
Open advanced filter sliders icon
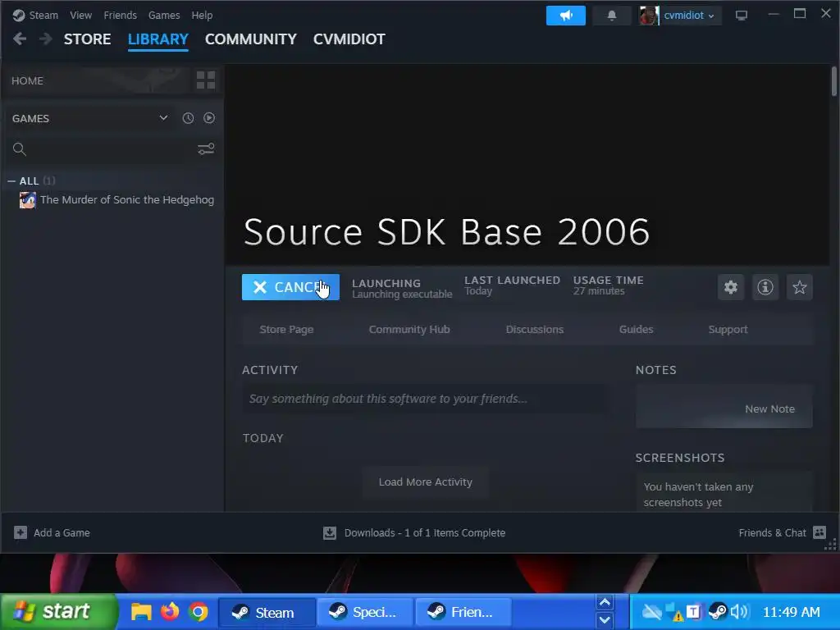point(206,149)
